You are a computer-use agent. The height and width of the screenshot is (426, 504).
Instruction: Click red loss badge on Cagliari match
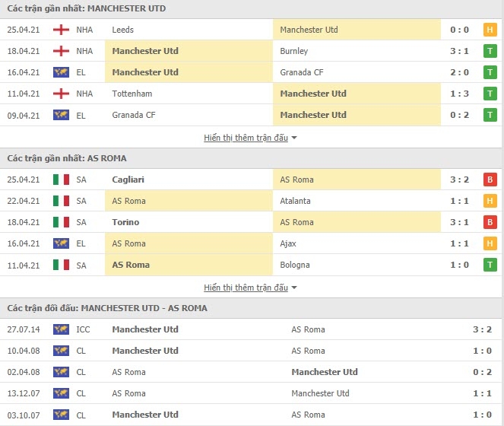[490, 180]
